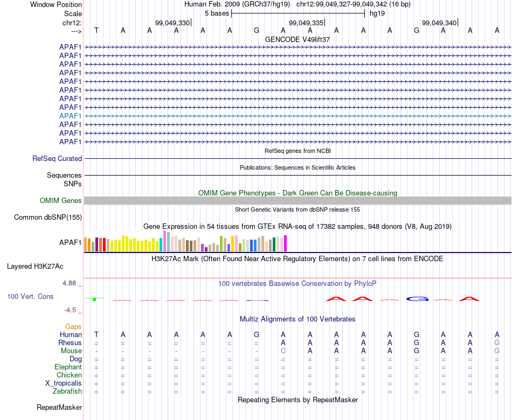The height and width of the screenshot is (420, 512).
Task: Open the RefSeq Curated track label
Action: pyautogui.click(x=57, y=159)
